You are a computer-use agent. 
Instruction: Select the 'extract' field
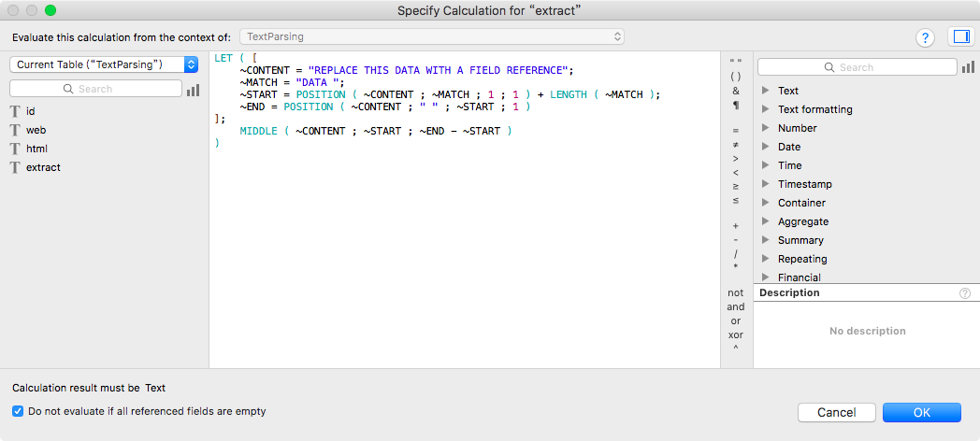(x=43, y=167)
